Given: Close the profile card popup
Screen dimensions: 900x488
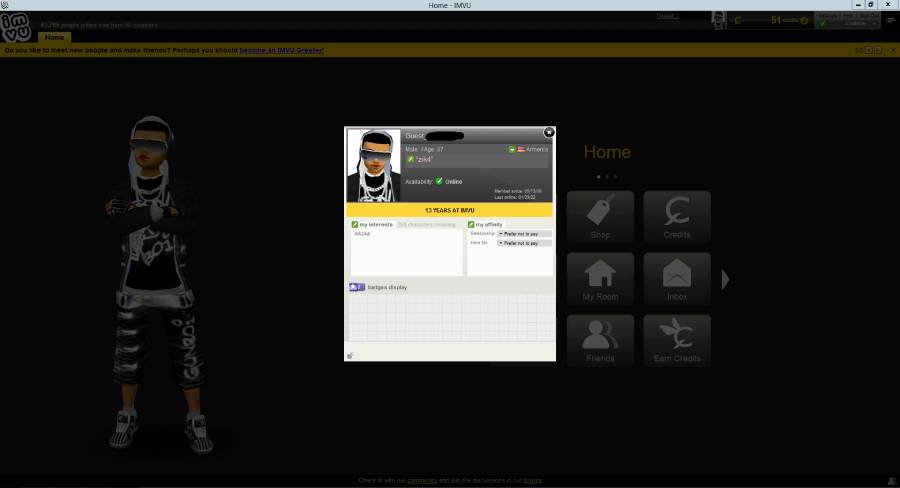Looking at the screenshot, I should 549,133.
